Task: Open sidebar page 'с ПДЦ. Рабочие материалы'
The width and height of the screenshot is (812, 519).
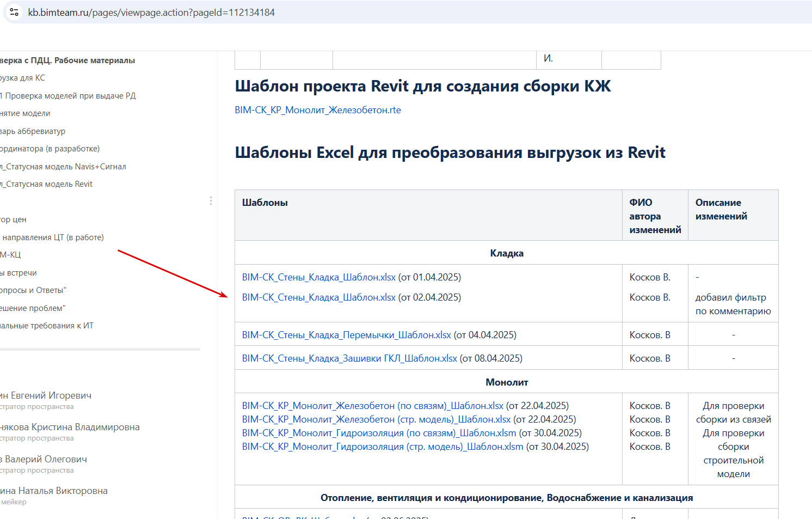Action: pos(67,60)
